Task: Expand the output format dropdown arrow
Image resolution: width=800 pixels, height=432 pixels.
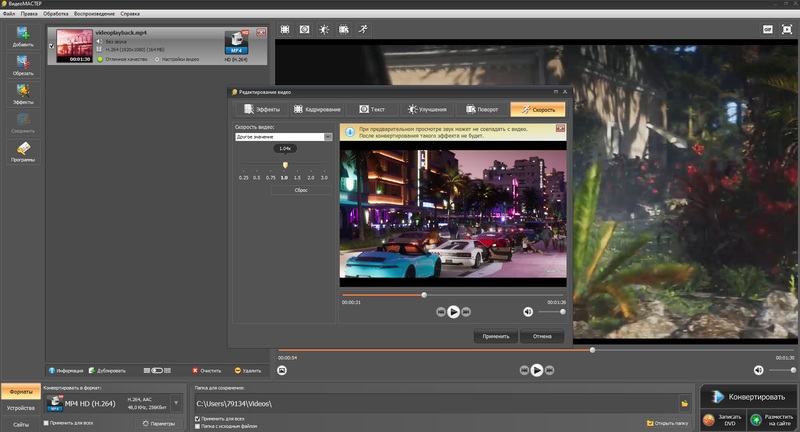Action: 176,403
